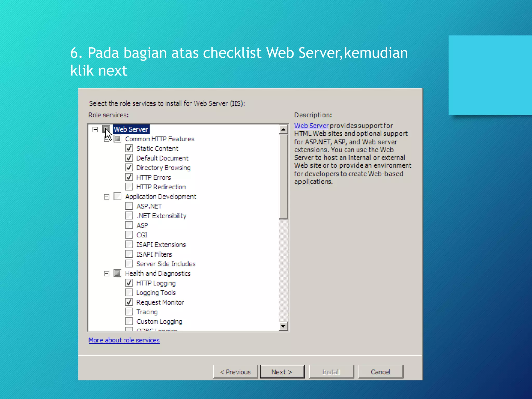Select Static Content label

pyautogui.click(x=157, y=149)
